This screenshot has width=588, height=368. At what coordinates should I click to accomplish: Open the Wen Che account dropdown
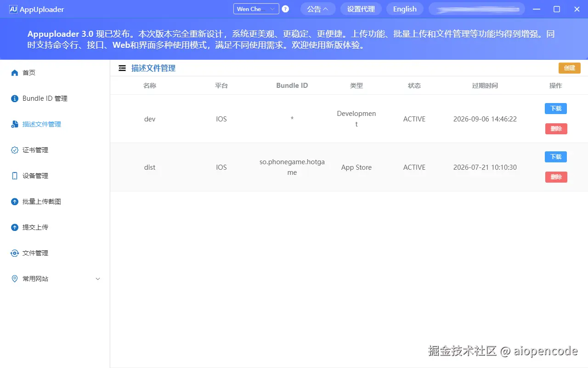click(255, 9)
